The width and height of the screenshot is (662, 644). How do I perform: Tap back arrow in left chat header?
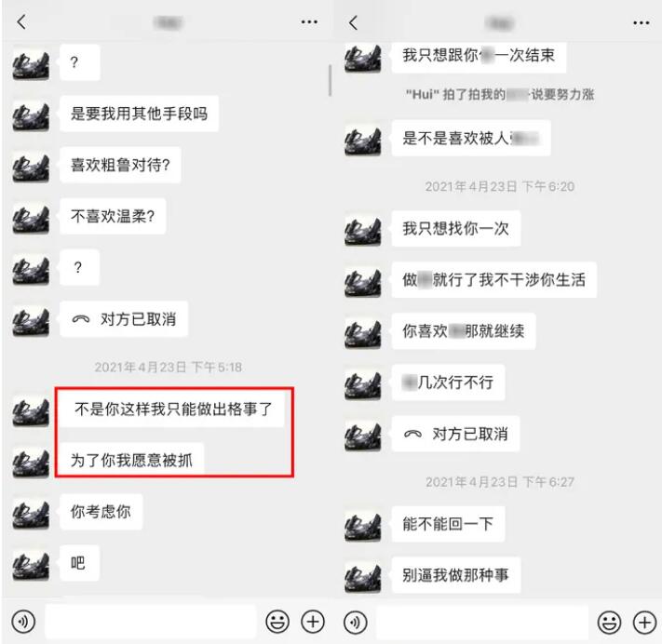tap(21, 22)
